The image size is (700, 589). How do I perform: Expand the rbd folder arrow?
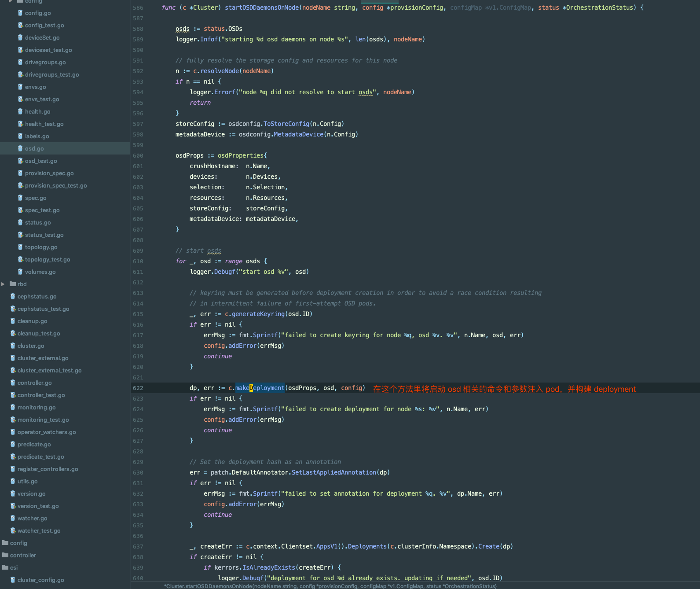[x=4, y=284]
